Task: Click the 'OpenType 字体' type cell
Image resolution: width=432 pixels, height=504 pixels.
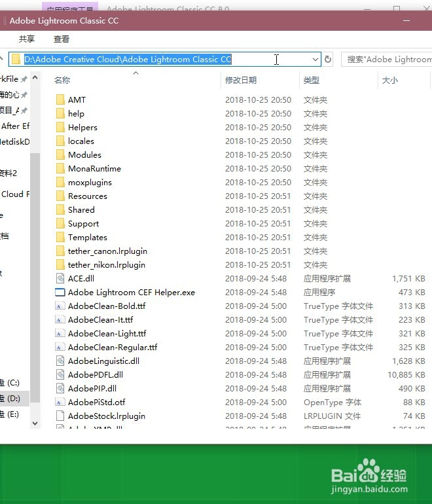Action: [333, 402]
